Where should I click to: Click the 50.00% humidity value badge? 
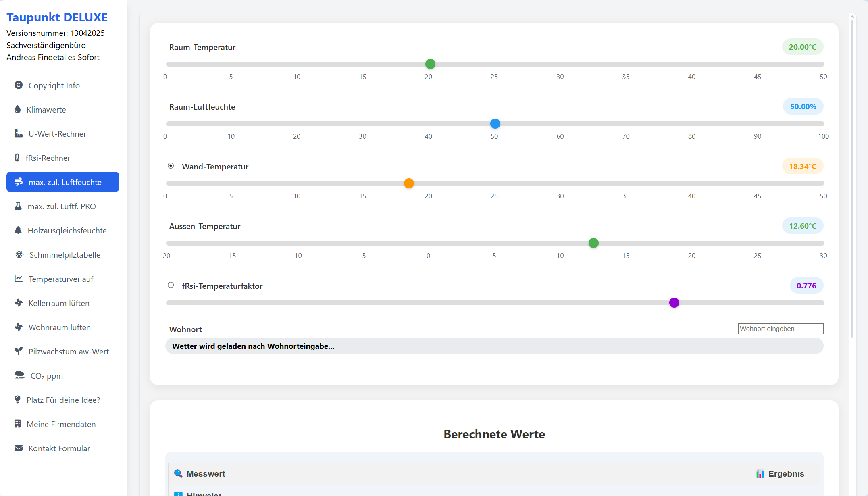[803, 106]
